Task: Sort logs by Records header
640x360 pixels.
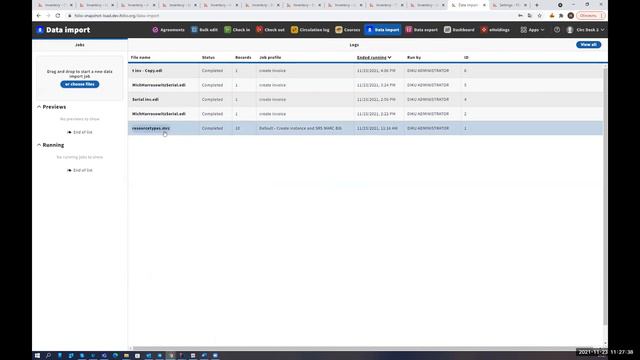Action: click(243, 58)
